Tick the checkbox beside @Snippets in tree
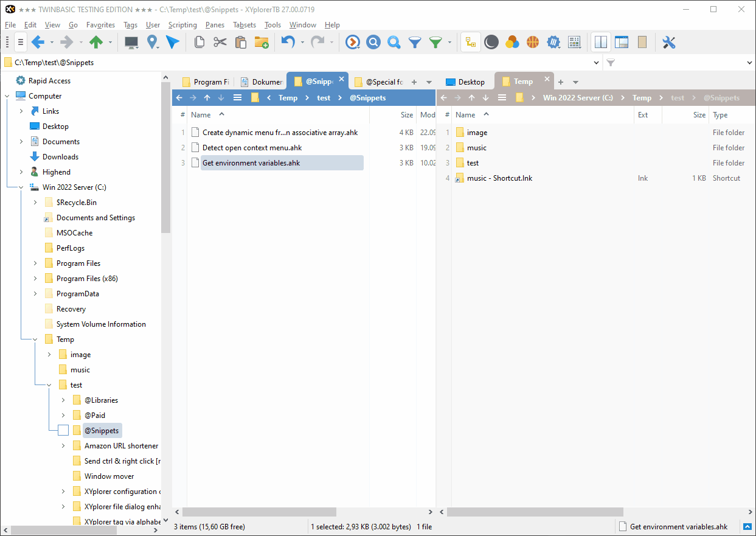 [63, 431]
